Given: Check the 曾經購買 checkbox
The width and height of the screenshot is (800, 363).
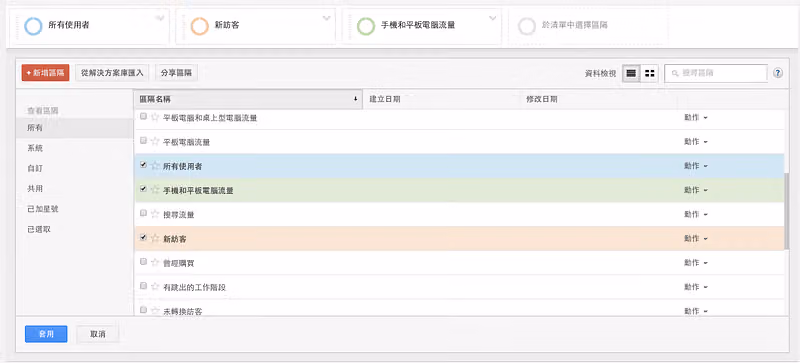Looking at the screenshot, I should pyautogui.click(x=143, y=261).
